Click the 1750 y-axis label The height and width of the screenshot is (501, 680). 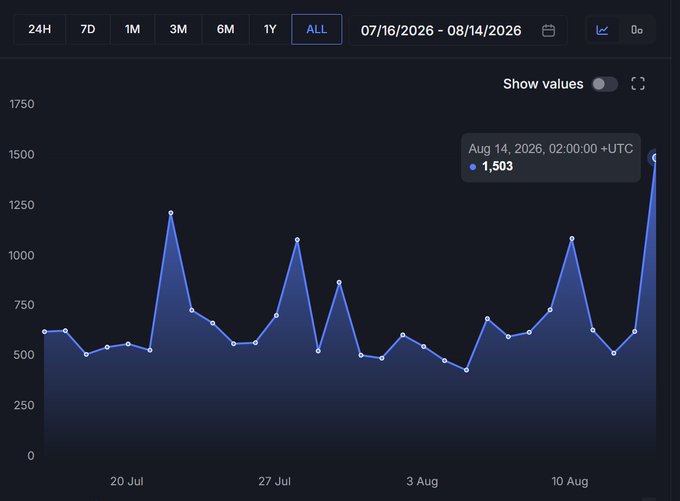click(22, 104)
